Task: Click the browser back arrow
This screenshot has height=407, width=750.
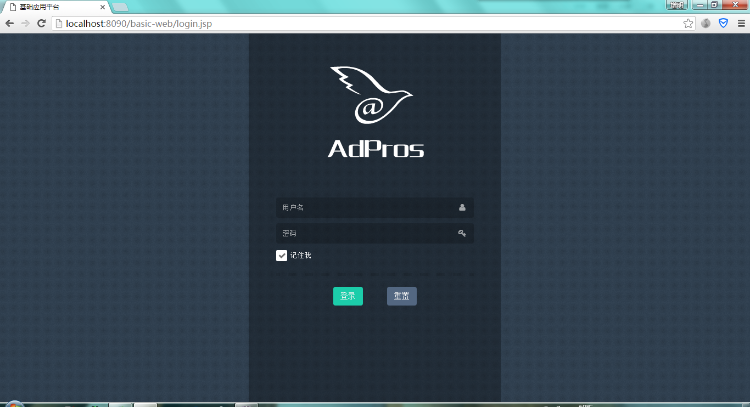Action: 9,23
